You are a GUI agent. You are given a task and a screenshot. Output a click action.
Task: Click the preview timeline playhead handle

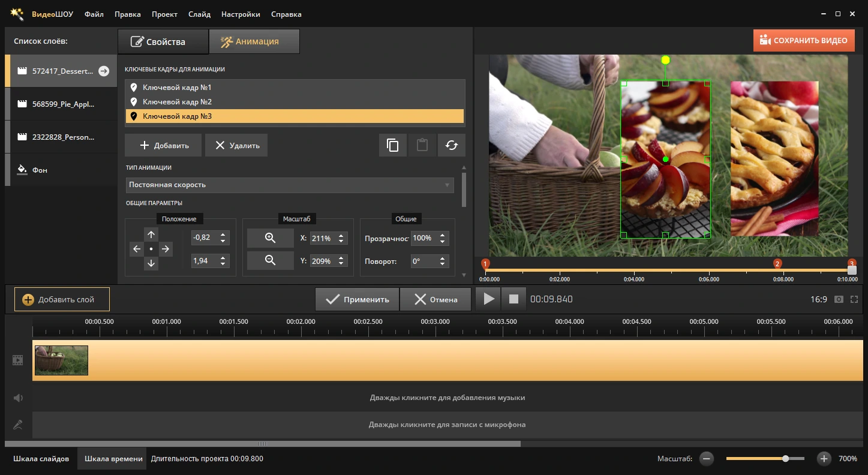click(x=852, y=270)
